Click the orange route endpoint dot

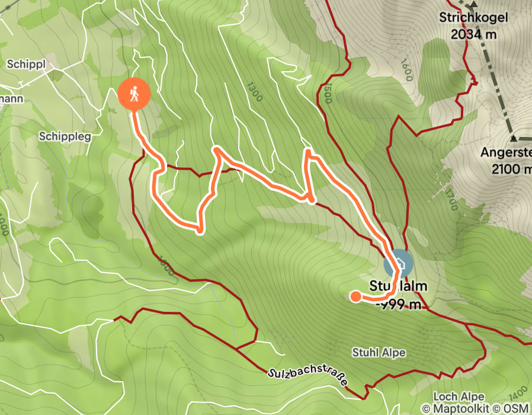click(355, 296)
